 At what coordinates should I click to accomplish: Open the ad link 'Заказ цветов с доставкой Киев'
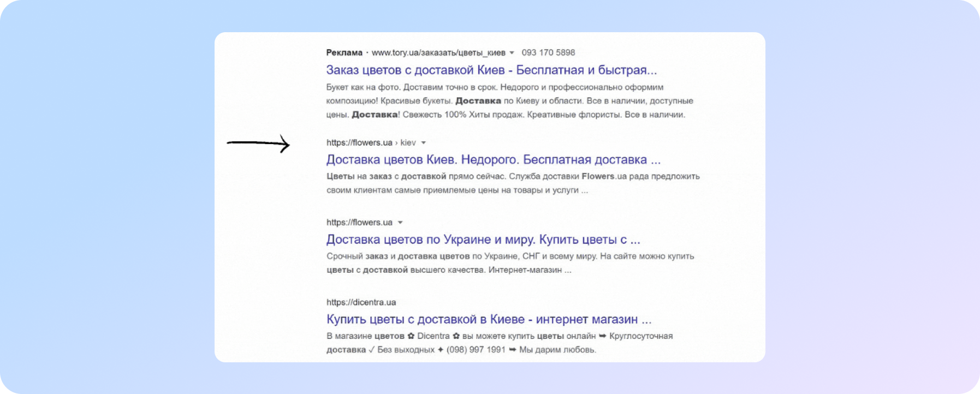click(491, 70)
